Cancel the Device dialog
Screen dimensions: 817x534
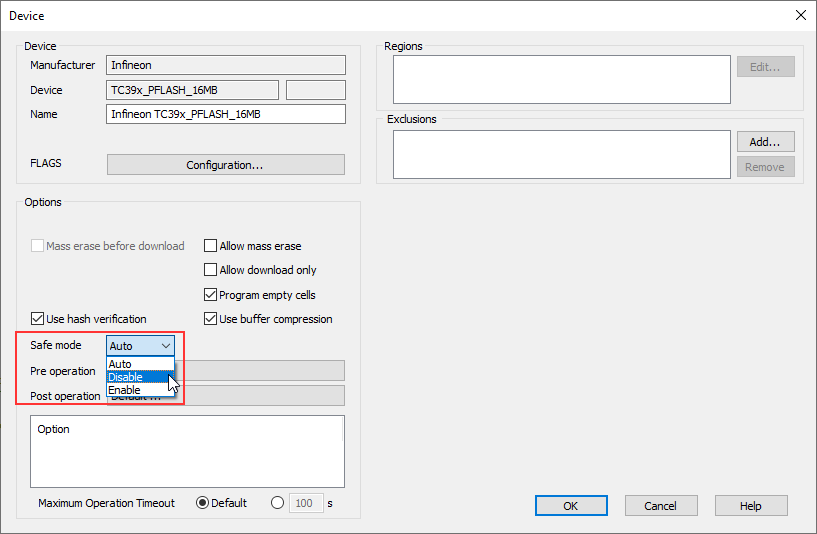(661, 506)
